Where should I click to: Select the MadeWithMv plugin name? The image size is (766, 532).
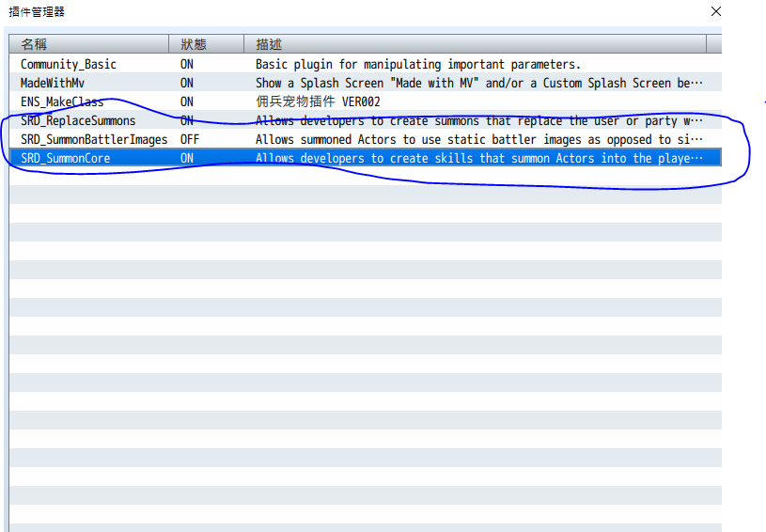(x=53, y=83)
